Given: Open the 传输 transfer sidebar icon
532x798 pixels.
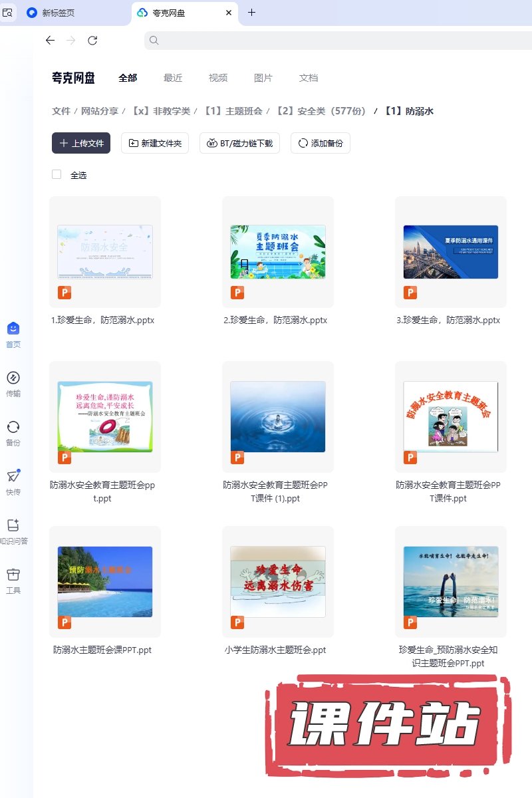Looking at the screenshot, I should click(x=13, y=378).
